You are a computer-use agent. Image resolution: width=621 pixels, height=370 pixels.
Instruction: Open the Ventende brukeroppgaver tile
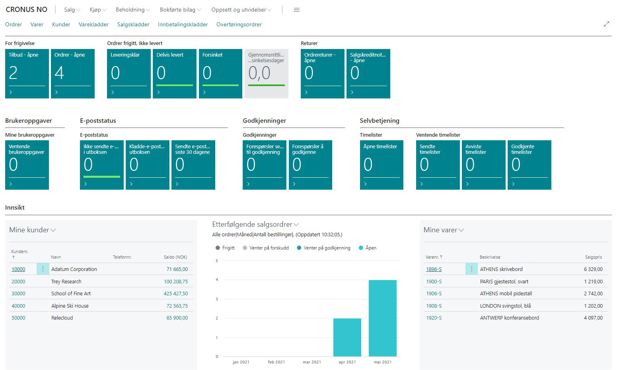coord(27,165)
